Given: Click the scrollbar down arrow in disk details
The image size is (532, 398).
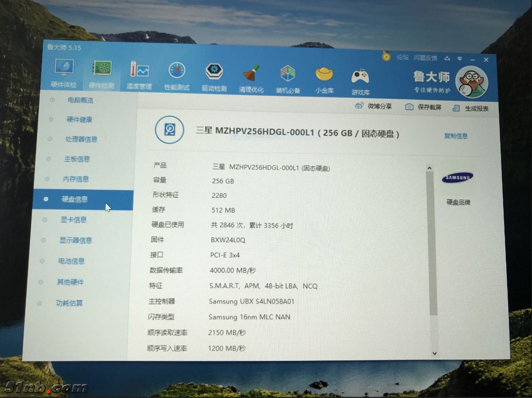Looking at the screenshot, I should coord(434,353).
